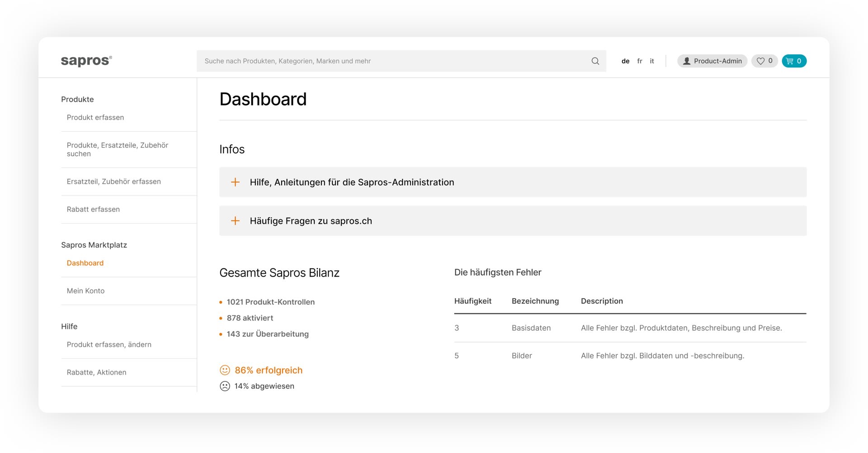Click into the product search field

click(393, 61)
